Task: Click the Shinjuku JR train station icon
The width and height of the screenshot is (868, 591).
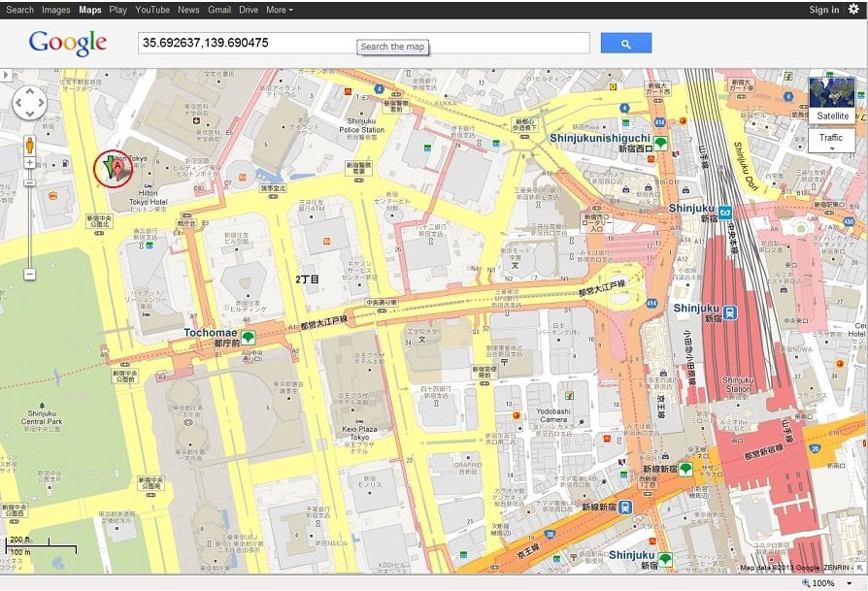Action: (730, 313)
